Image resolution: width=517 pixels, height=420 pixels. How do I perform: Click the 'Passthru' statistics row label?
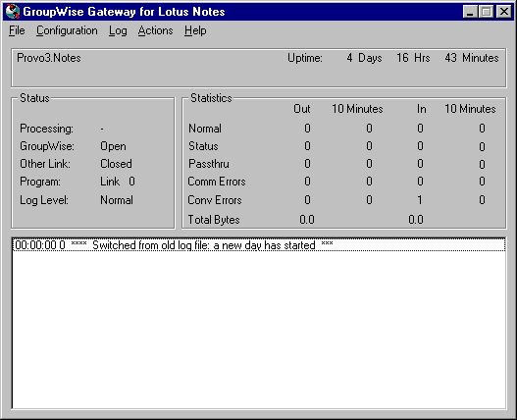coord(209,164)
